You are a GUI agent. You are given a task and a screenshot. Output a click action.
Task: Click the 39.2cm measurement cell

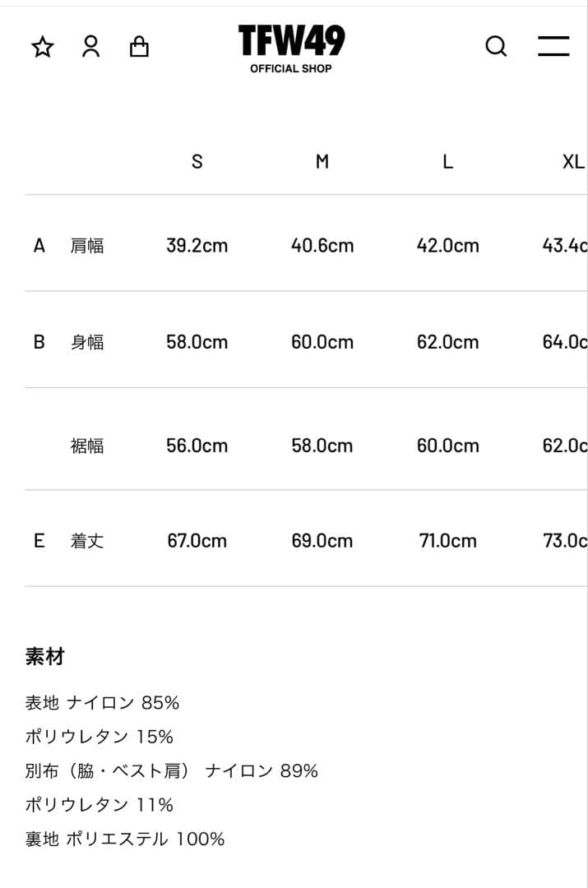click(197, 246)
